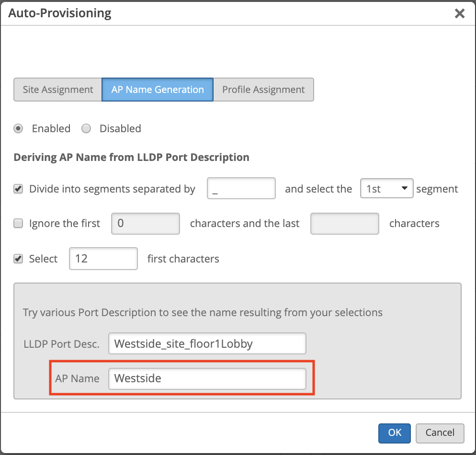Select the Enabled radio button
The height and width of the screenshot is (455, 476).
click(x=19, y=128)
